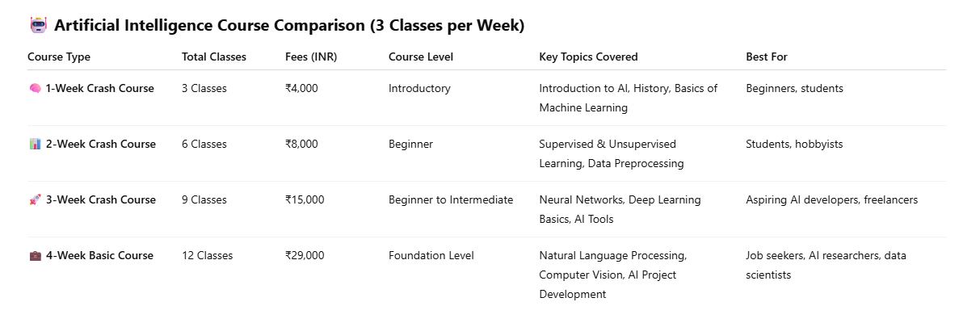The width and height of the screenshot is (980, 323).
Task: Click the Course Level column header
Action: 421,57
